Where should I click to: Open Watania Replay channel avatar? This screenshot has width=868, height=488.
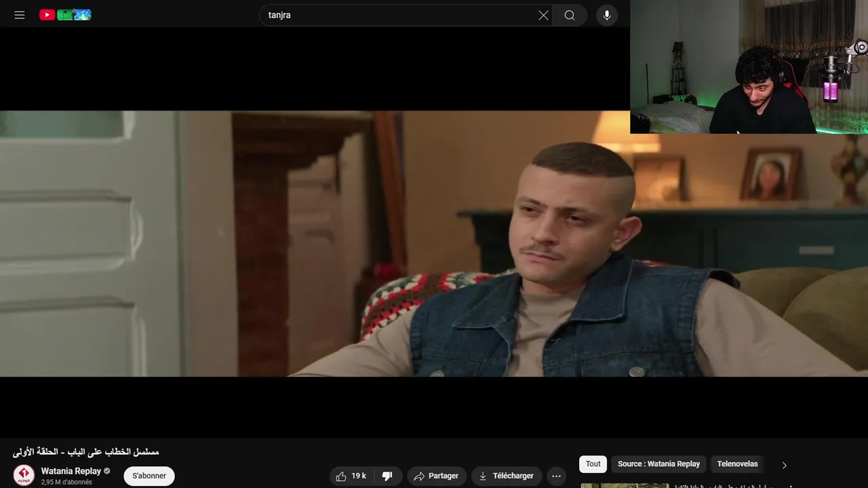(x=24, y=475)
